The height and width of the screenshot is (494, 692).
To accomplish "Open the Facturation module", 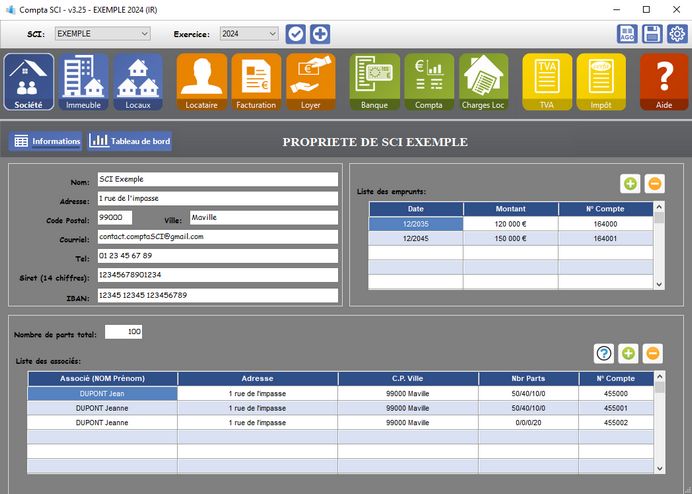I will (256, 82).
